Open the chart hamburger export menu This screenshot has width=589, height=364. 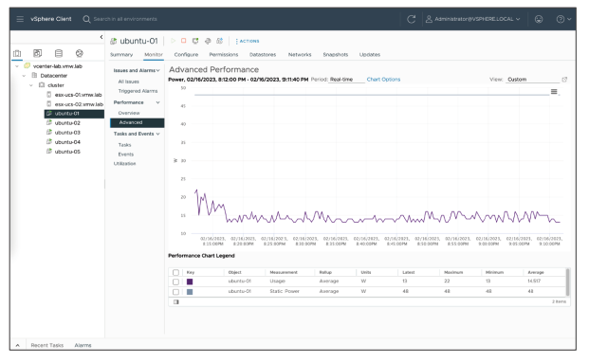pyautogui.click(x=554, y=92)
